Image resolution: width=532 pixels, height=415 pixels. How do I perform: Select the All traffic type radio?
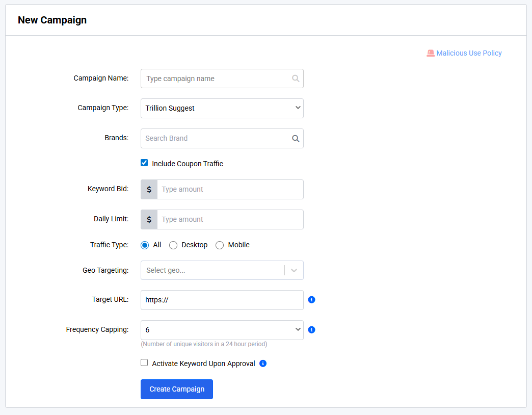coord(145,245)
